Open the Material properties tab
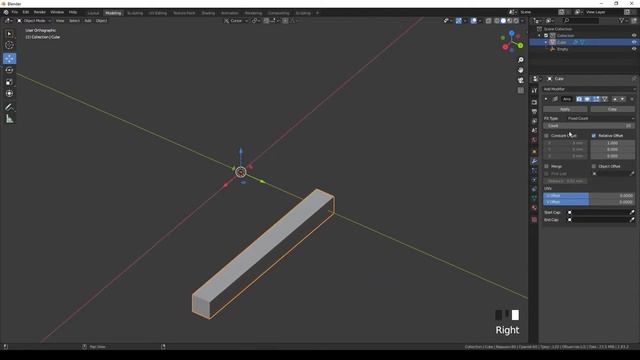640x360 pixels. (x=534, y=208)
